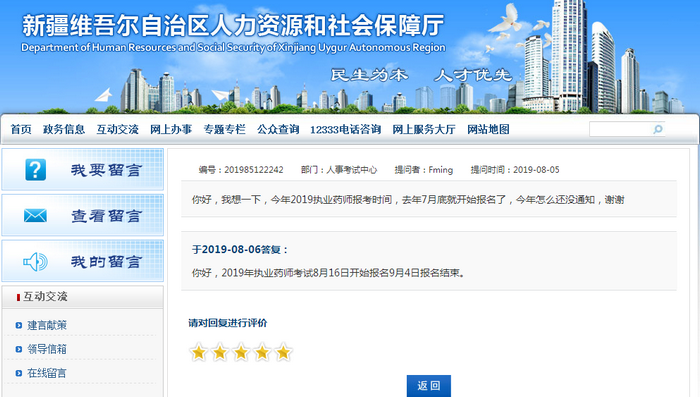Click the envelope icon for 查看留言
Image resolution: width=700 pixels, height=397 pixels.
click(x=35, y=216)
